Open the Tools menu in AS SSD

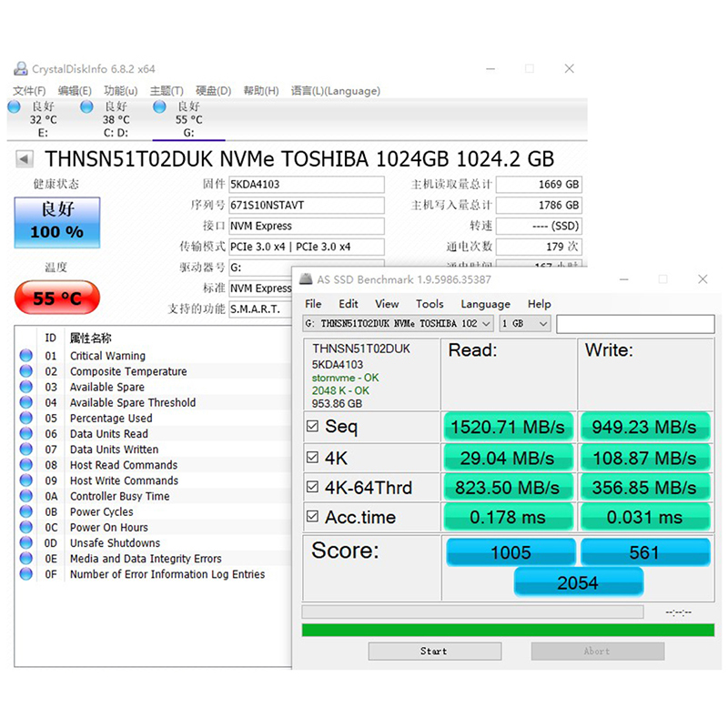pos(430,304)
